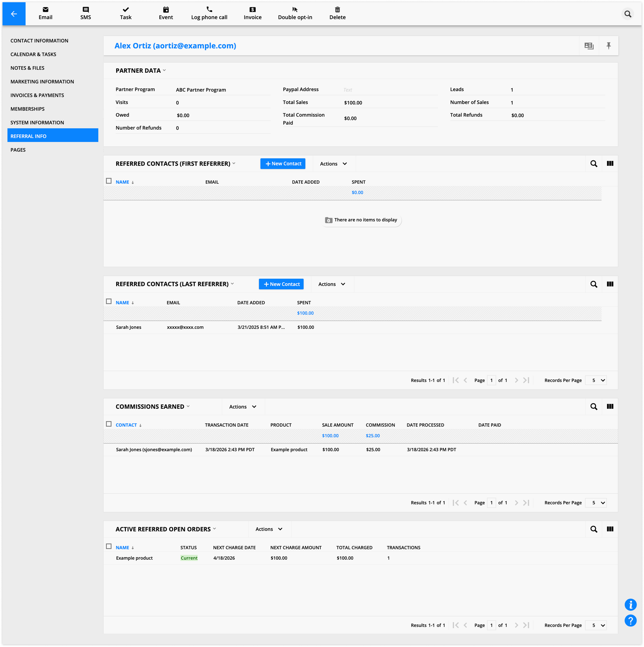
Task: Tick the Open Orders header checkbox
Action: (x=108, y=546)
